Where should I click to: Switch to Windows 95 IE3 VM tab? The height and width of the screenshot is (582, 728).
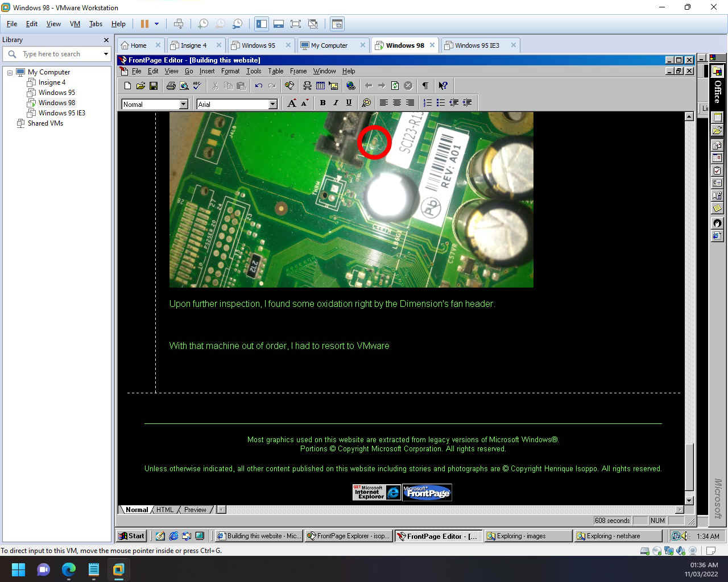pyautogui.click(x=480, y=45)
